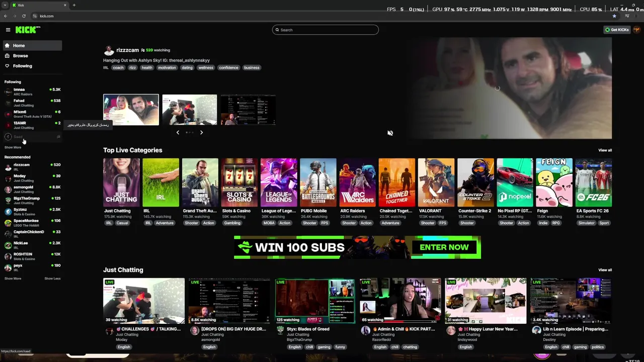Open IRL category card
644x362 pixels.
(160, 183)
